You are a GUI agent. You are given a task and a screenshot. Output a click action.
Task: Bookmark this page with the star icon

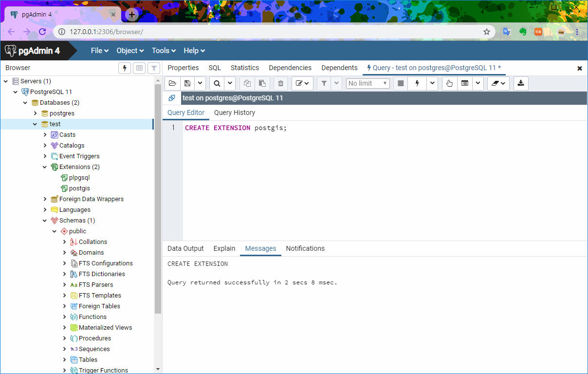click(486, 32)
